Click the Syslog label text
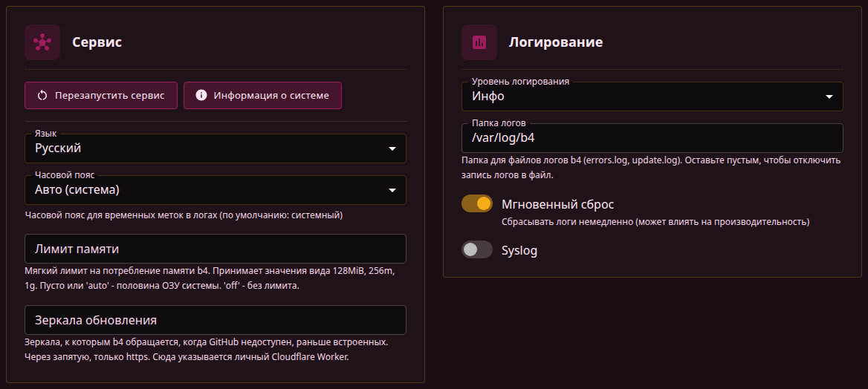This screenshot has height=389, width=868. click(519, 250)
